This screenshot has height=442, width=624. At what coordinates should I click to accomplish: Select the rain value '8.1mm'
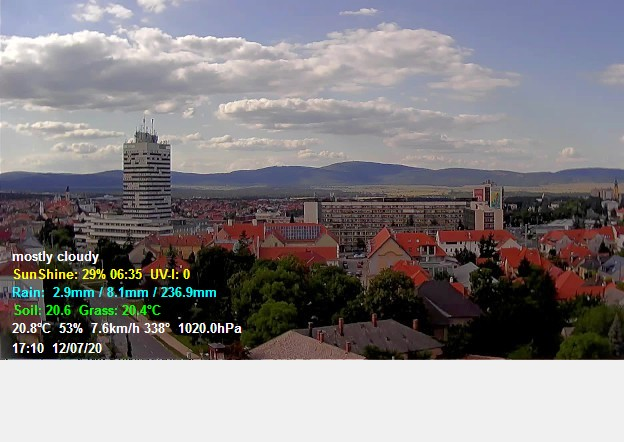tap(127, 293)
